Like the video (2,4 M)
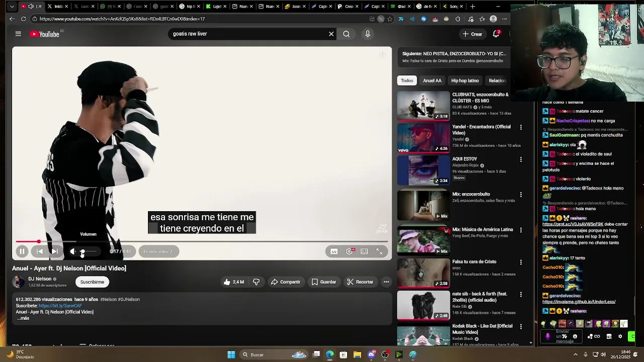Screen dimensions: 644x362 click(234, 282)
